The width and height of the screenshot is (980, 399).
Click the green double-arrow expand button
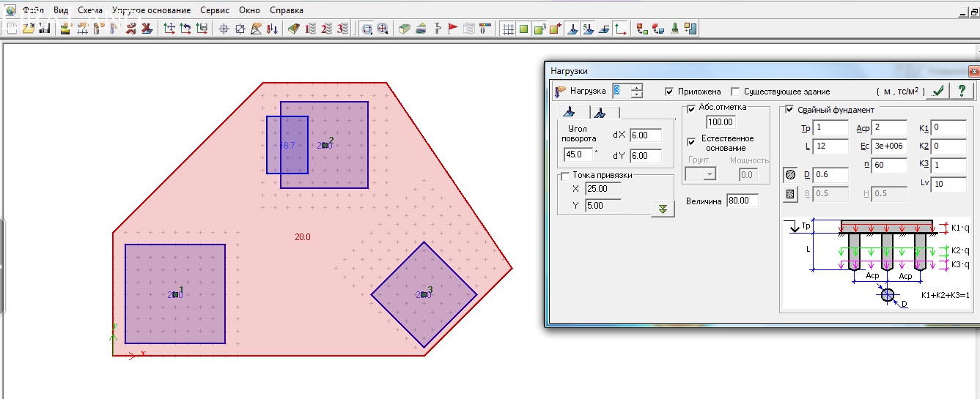pos(663,209)
